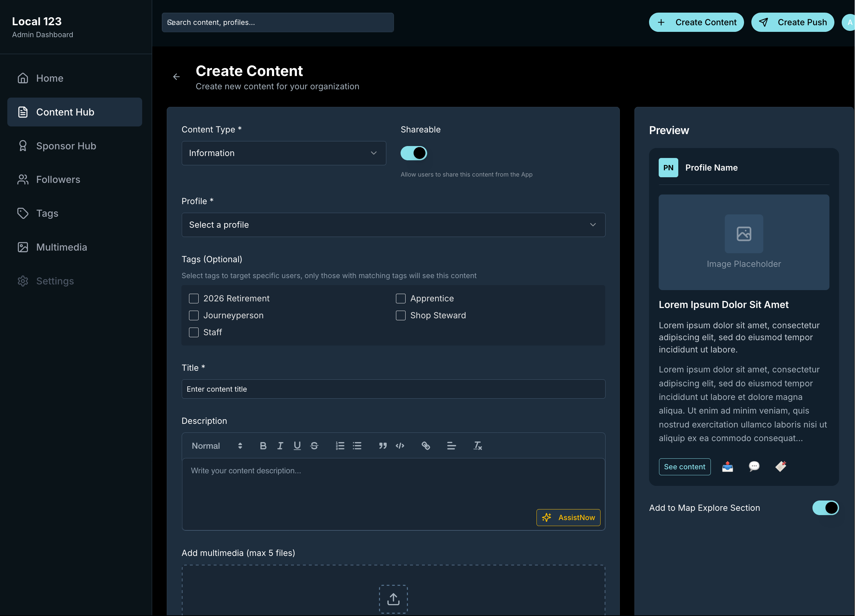The width and height of the screenshot is (855, 616).
Task: Clear text formatting with the Tx icon
Action: click(x=478, y=446)
